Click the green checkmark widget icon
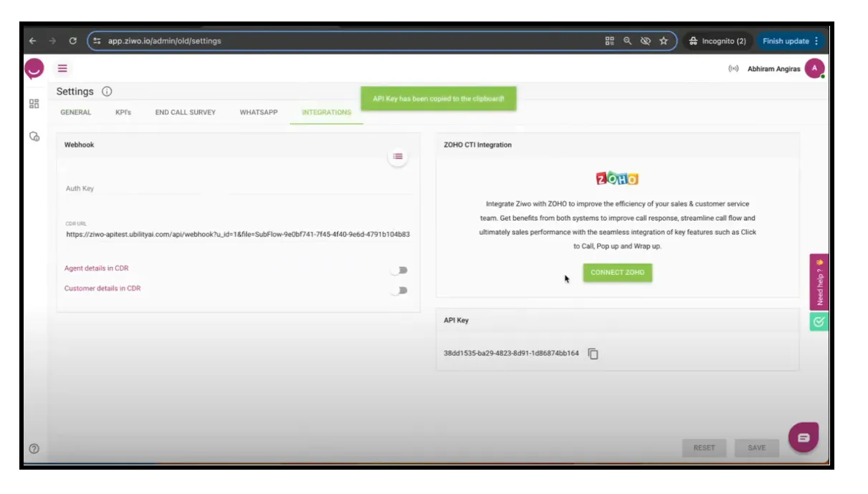This screenshot has height=494, width=868. coord(819,321)
